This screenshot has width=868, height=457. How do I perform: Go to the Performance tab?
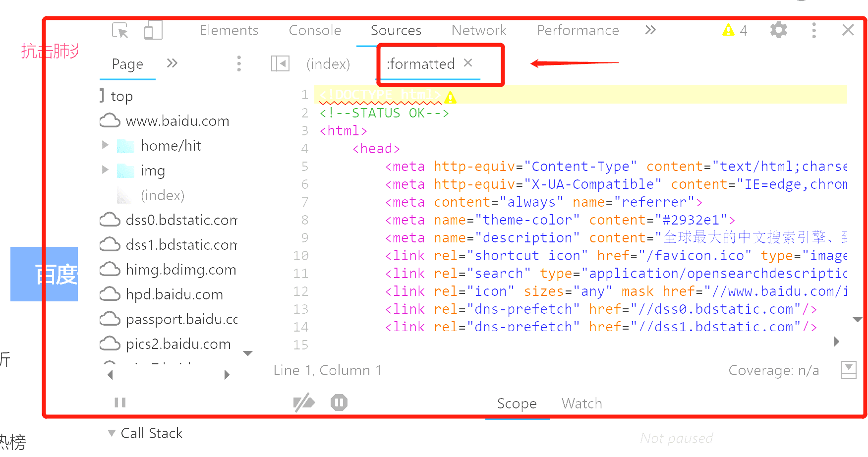(578, 31)
